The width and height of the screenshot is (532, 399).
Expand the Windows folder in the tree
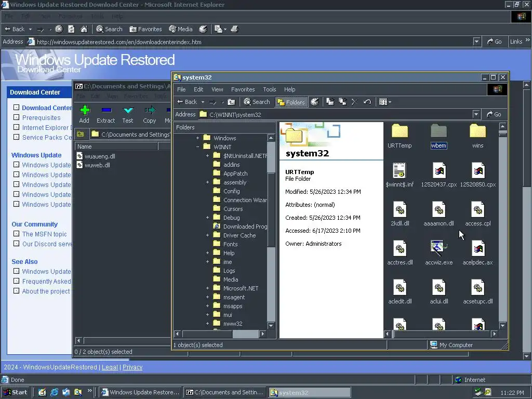197,138
